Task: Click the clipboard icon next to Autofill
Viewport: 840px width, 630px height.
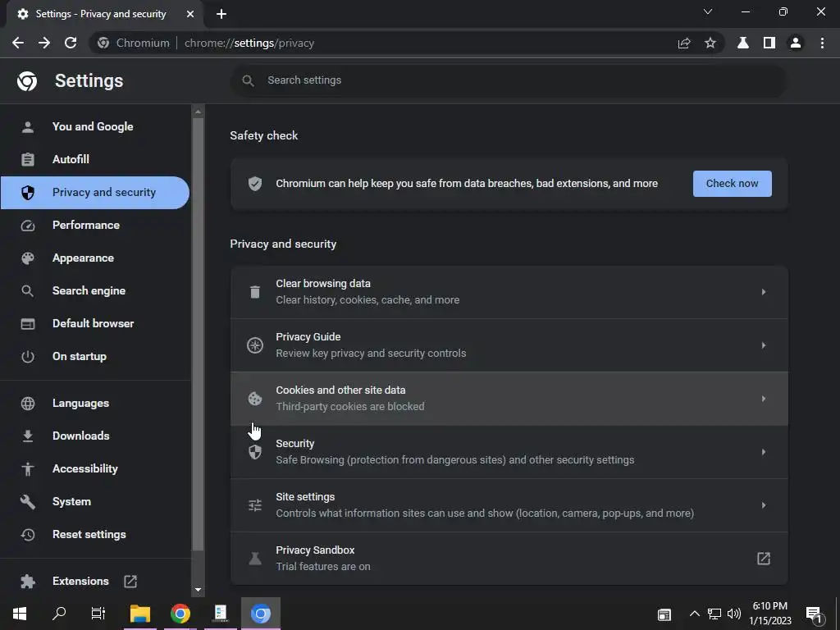Action: point(28,160)
